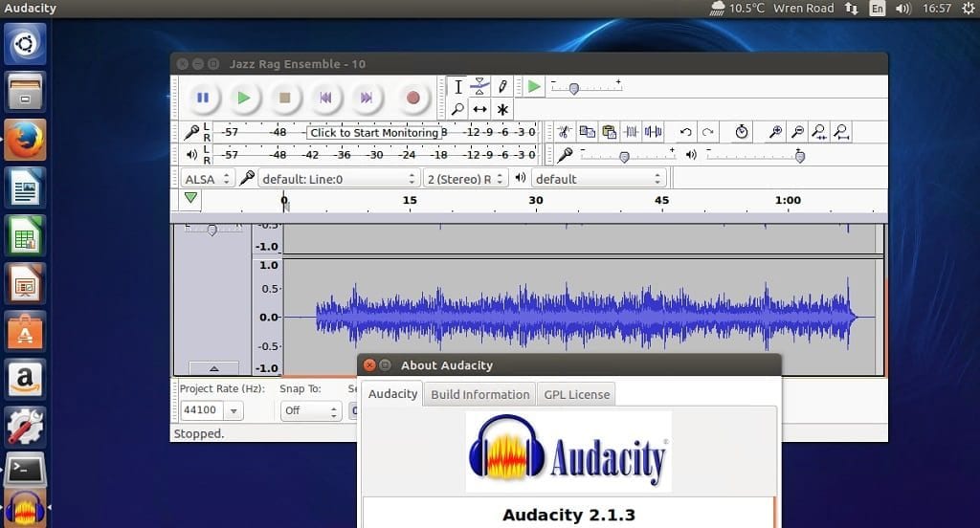Stop the audio with the Stop button
Screen dimensions: 980x528
(x=285, y=98)
